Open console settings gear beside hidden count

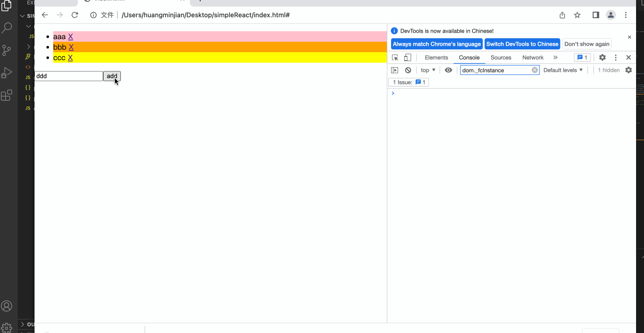coord(629,70)
